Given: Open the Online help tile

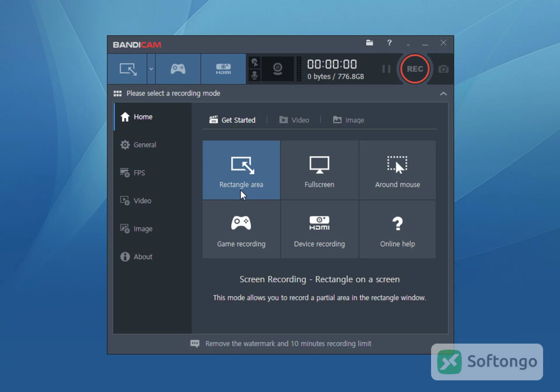Looking at the screenshot, I should (398, 229).
